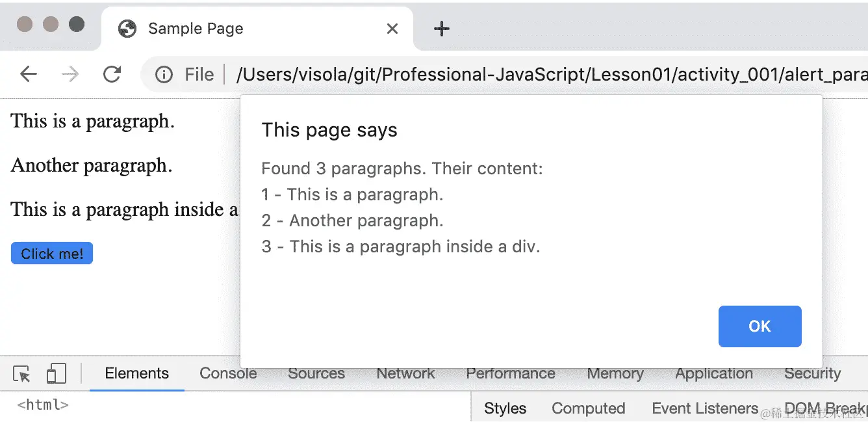Open a new tab with plus icon
Image resolution: width=868 pixels, height=424 pixels.
coord(442,29)
